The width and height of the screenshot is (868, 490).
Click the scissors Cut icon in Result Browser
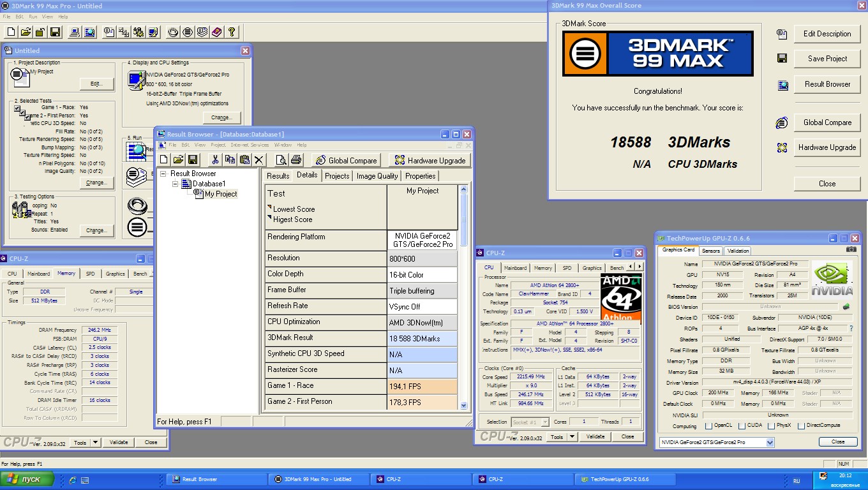point(215,160)
